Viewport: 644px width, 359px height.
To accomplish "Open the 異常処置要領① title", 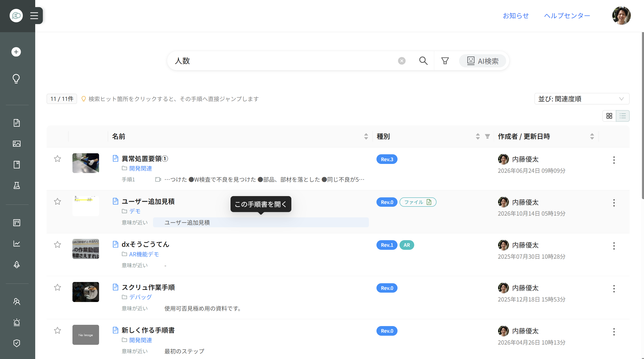I will coord(145,159).
